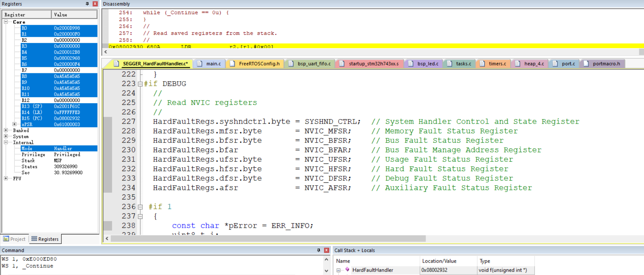Image resolution: width=644 pixels, height=275 pixels.
Task: Click the Sec value 30.93269900
Action: click(68, 172)
